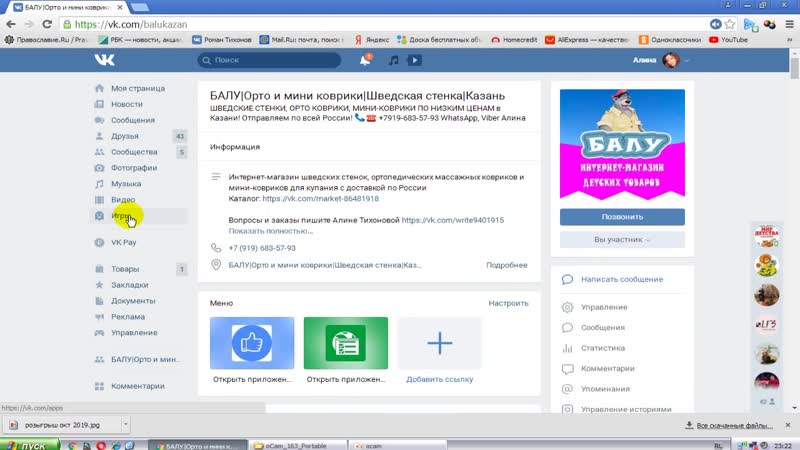Open the green checklist app tile
Screen dimensions: 800x450
pyautogui.click(x=345, y=343)
